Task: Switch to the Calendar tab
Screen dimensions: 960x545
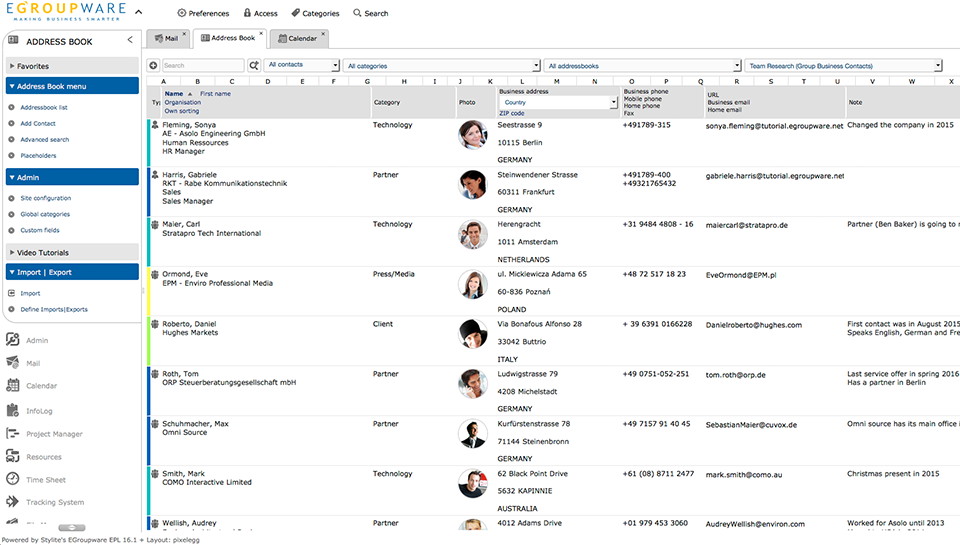Action: [x=298, y=38]
